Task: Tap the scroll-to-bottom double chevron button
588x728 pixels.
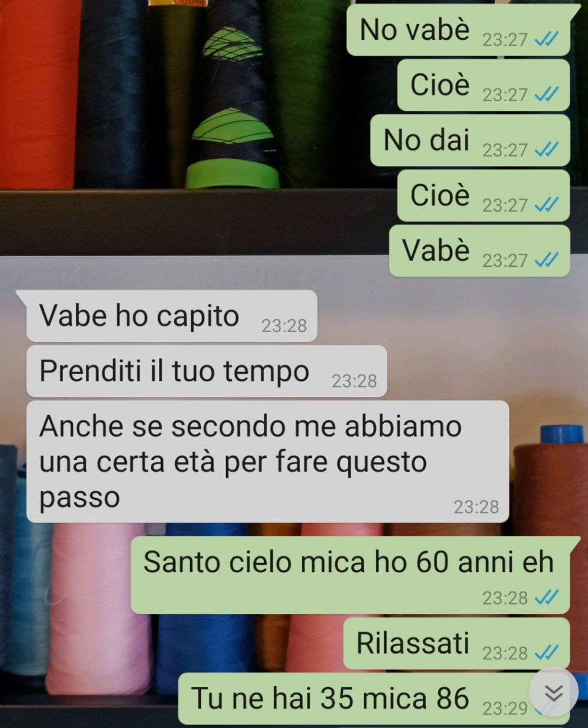Action: (553, 693)
